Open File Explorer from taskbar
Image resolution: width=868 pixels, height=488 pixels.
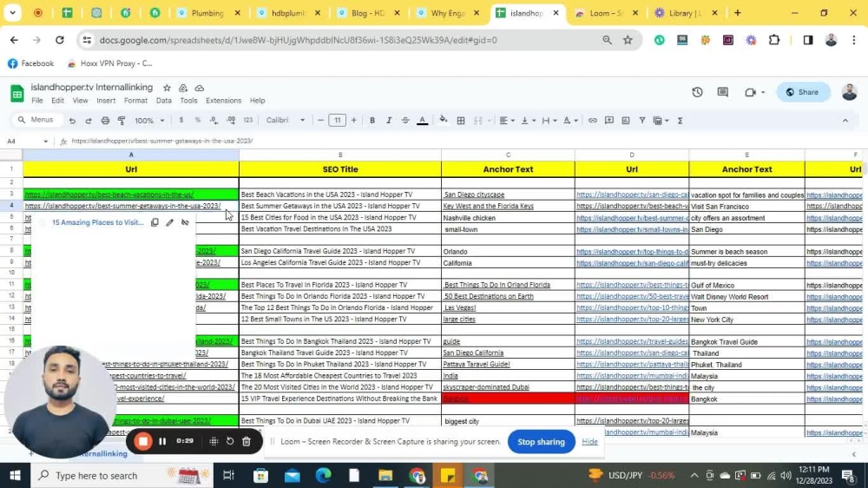[385, 475]
